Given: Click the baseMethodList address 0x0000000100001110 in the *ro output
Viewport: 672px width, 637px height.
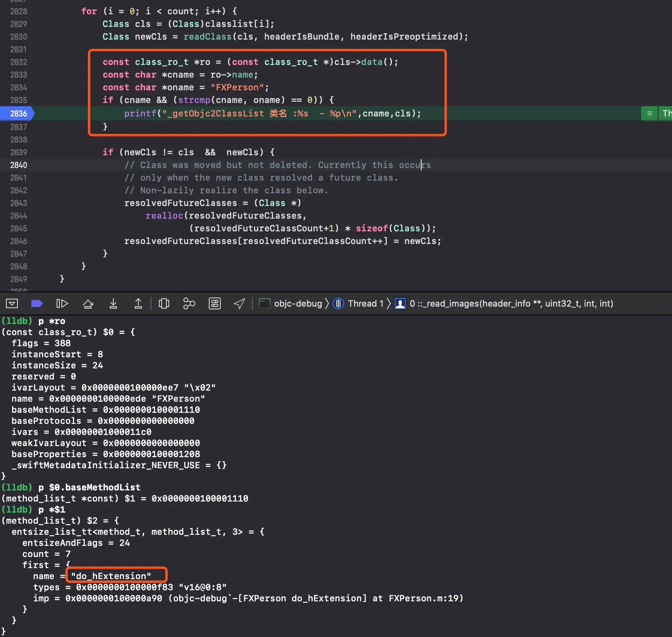Looking at the screenshot, I should point(152,410).
